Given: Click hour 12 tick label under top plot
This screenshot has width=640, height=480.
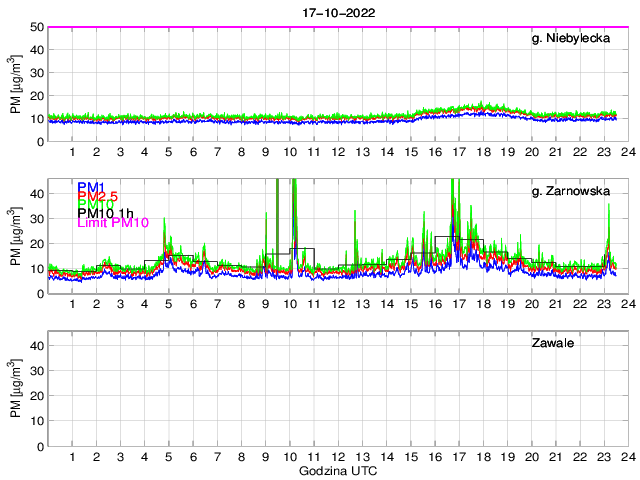Looking at the screenshot, I should coord(338,152).
